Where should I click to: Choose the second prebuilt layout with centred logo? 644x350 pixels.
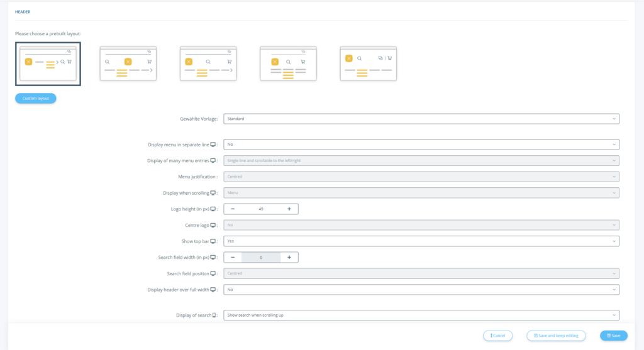128,63
